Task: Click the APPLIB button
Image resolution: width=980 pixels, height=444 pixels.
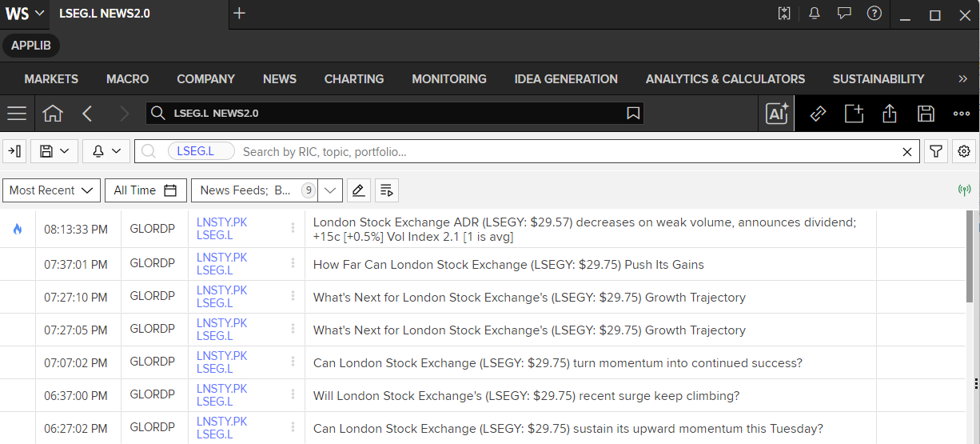Action: pyautogui.click(x=31, y=46)
